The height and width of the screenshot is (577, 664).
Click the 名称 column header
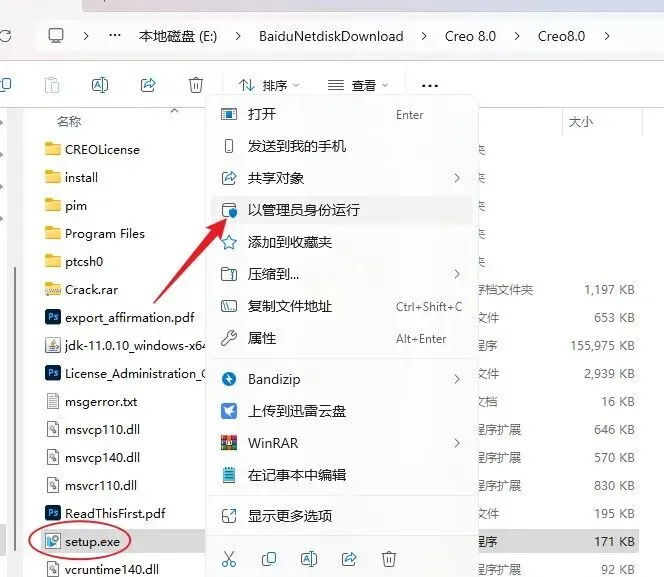pyautogui.click(x=69, y=121)
